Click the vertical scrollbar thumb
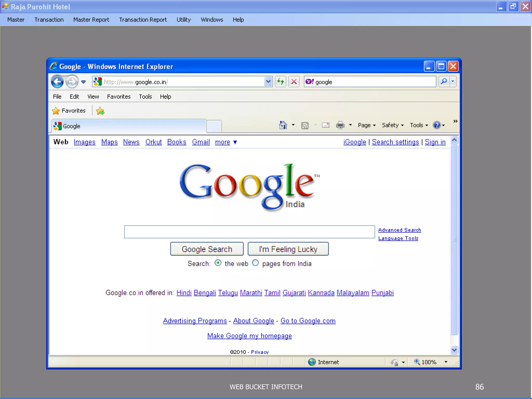Viewport: 532px width, 399px height. [454, 240]
